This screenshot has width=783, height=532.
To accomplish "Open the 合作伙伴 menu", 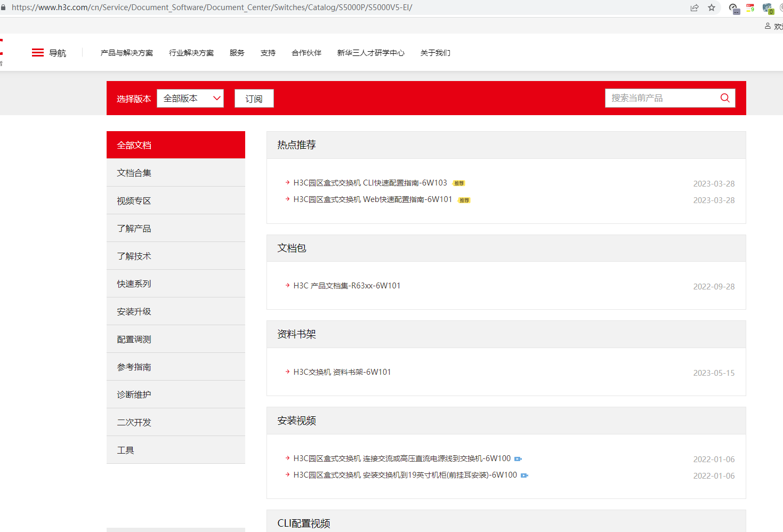I will 306,53.
